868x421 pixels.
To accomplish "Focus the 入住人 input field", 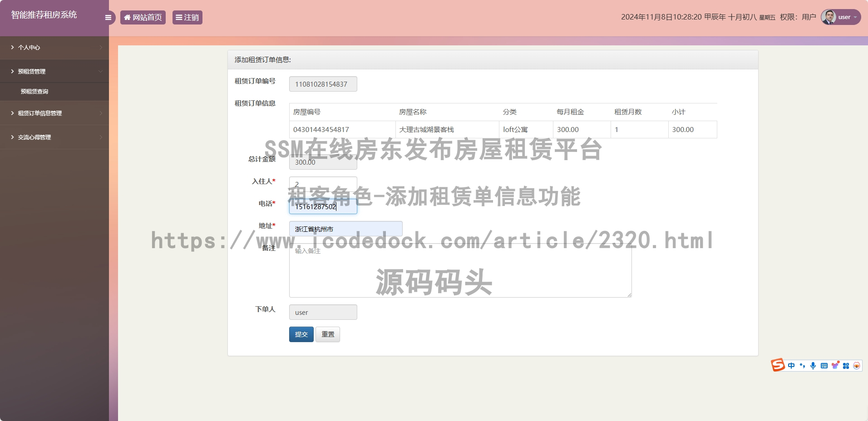I will [323, 184].
